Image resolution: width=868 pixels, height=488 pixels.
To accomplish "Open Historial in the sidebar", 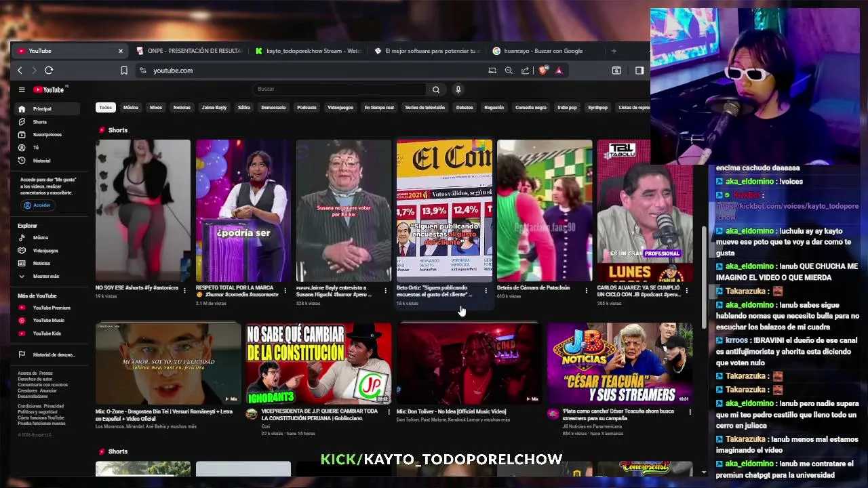I will tap(47, 161).
